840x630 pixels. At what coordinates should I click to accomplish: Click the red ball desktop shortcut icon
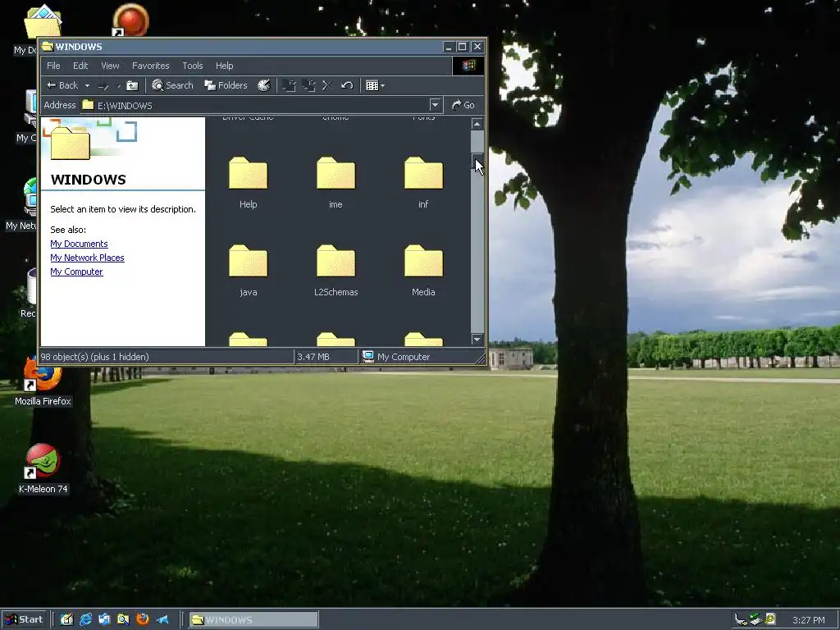(x=130, y=21)
